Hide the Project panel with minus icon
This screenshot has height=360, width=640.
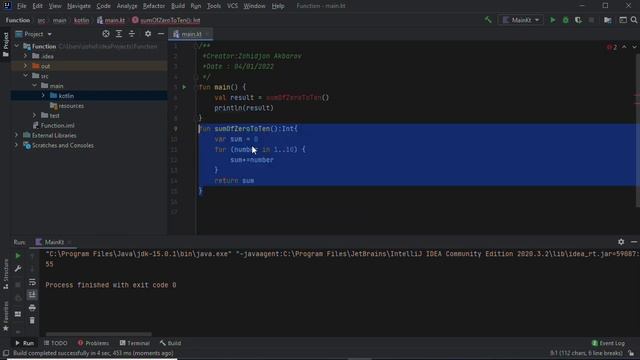click(x=161, y=34)
